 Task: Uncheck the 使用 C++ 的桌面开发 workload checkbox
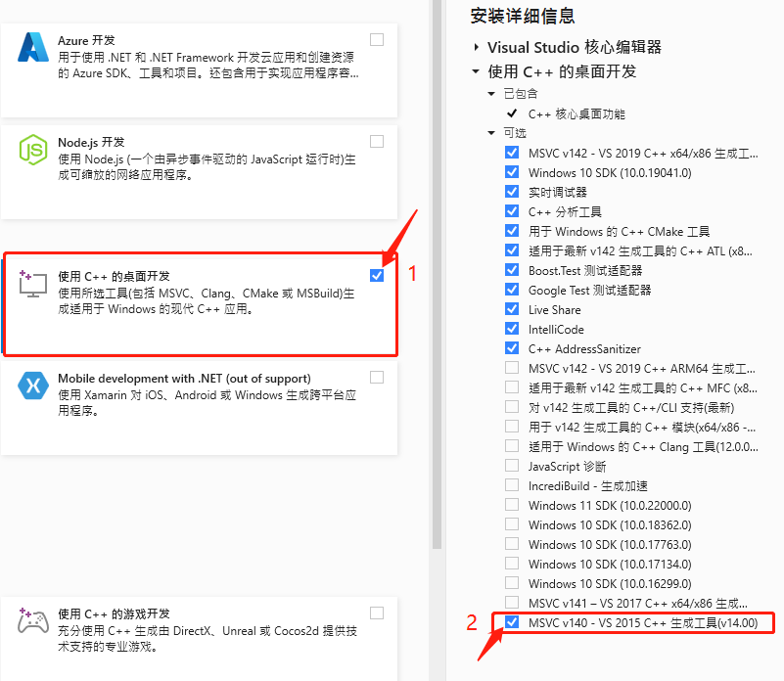(x=377, y=276)
